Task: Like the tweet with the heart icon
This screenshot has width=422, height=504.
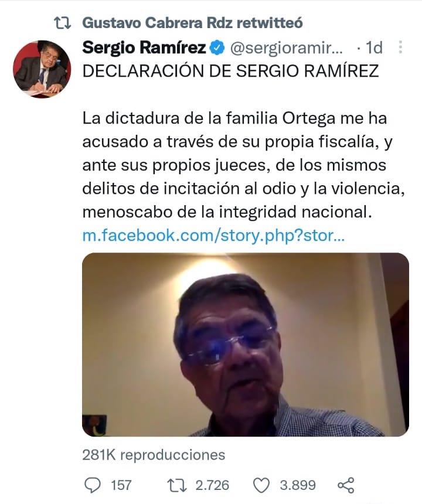Action: click(261, 485)
